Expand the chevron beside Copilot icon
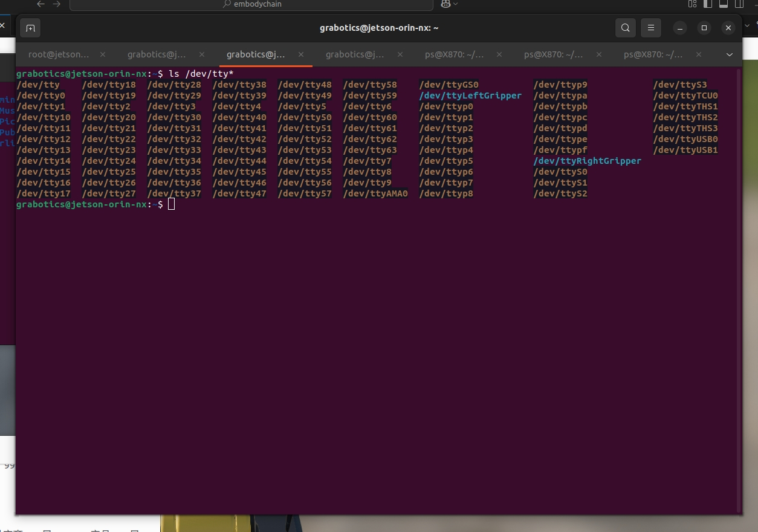The height and width of the screenshot is (532, 758). point(455,4)
